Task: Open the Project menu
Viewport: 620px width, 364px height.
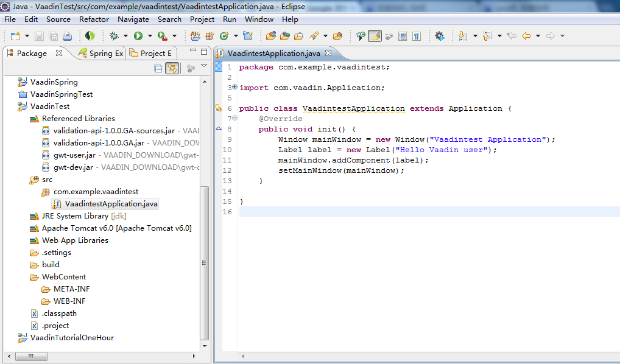Action: click(202, 19)
